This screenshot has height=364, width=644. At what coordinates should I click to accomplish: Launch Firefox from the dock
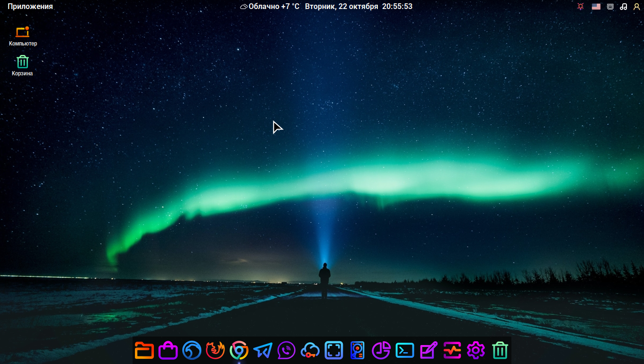pos(215,350)
